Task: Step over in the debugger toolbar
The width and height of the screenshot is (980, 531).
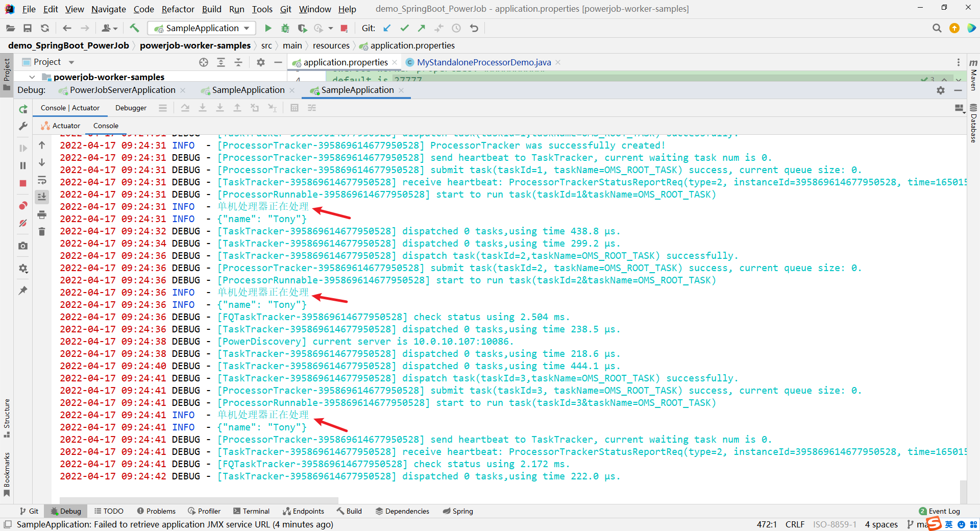Action: (x=185, y=108)
